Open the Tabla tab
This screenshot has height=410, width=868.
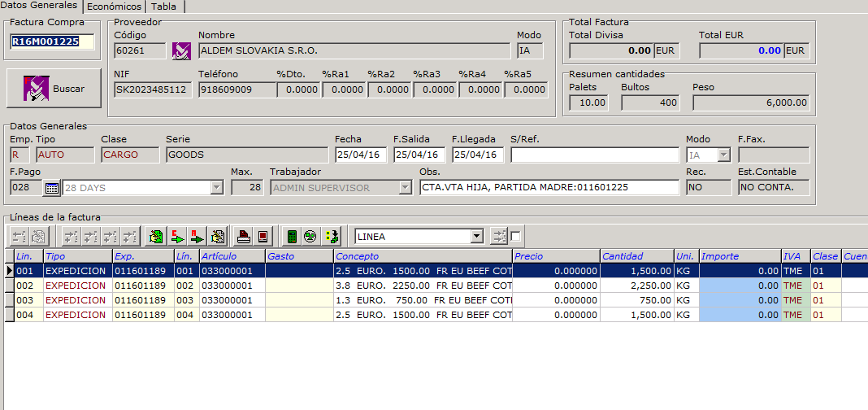tap(163, 7)
